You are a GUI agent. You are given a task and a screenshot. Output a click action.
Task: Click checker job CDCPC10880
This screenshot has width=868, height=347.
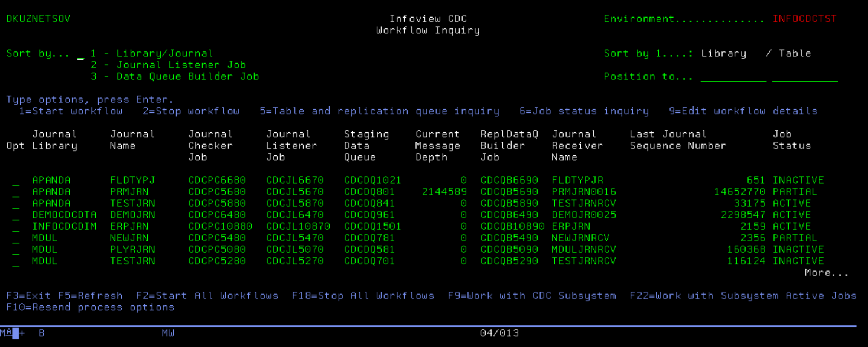point(220,226)
